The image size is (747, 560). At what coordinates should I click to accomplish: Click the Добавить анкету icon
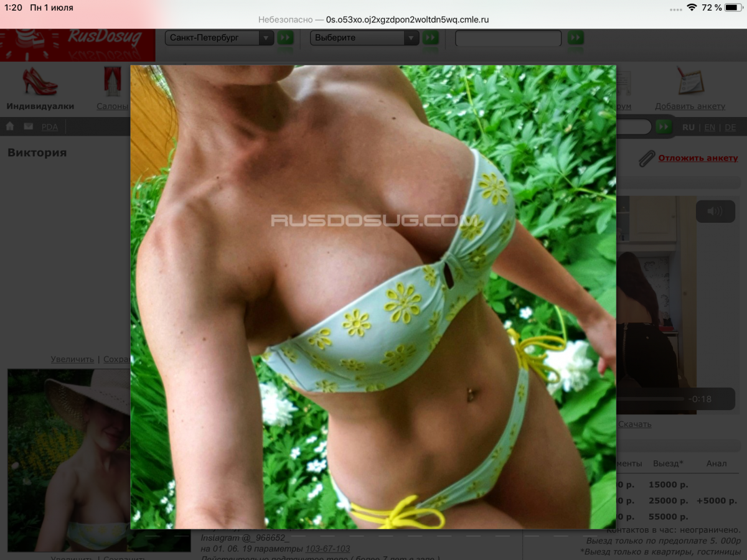pyautogui.click(x=690, y=82)
